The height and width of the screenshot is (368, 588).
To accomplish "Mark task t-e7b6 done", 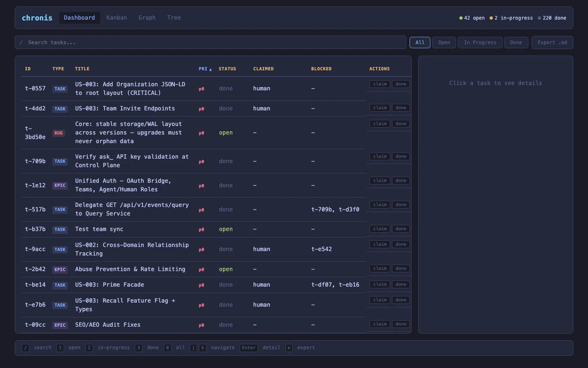I will point(401,300).
